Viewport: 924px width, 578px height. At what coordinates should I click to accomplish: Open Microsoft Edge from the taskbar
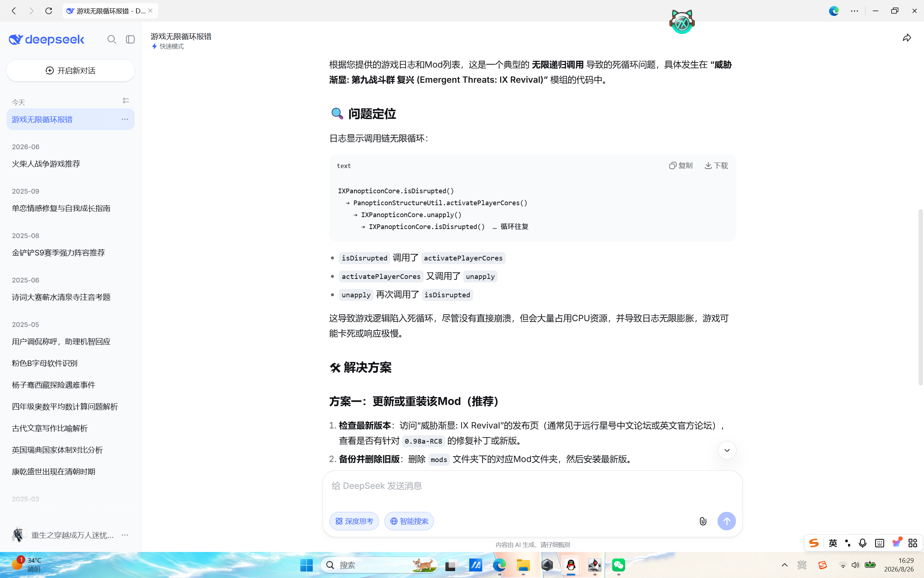500,565
